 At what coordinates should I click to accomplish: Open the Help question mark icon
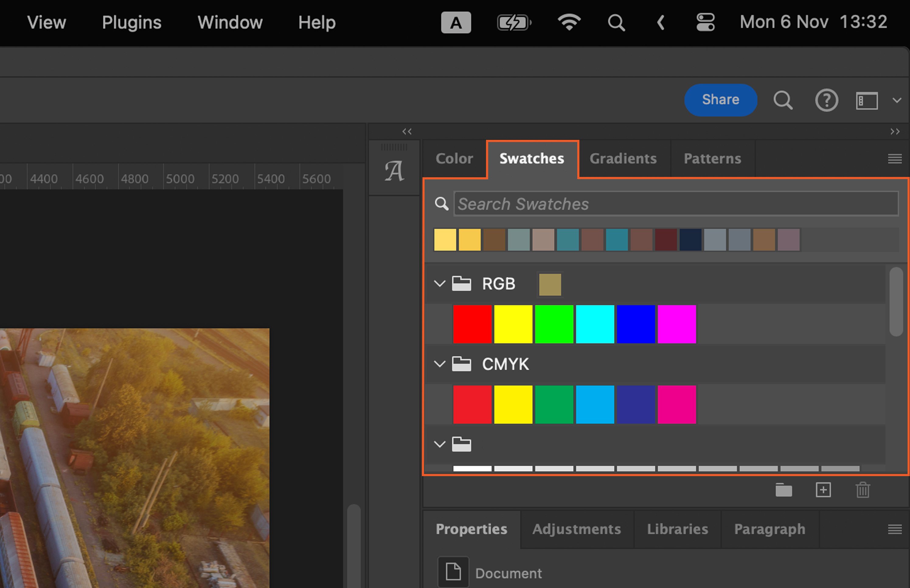826,100
